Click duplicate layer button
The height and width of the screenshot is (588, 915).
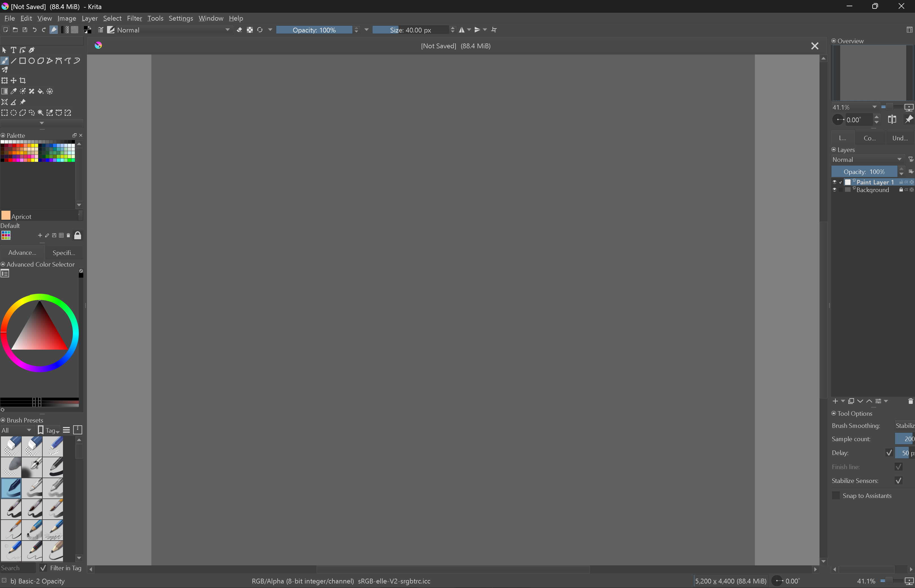(x=851, y=401)
